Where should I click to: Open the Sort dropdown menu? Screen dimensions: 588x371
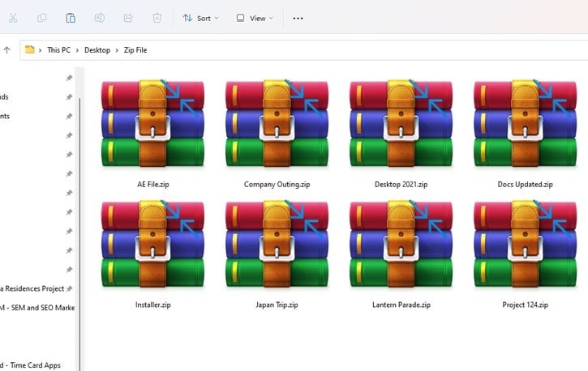coord(200,18)
